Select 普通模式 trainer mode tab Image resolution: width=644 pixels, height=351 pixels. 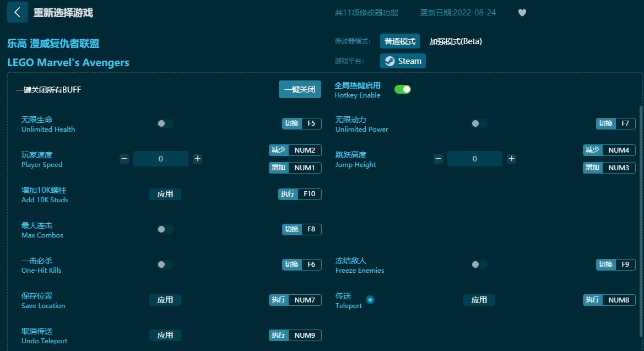[x=399, y=41]
